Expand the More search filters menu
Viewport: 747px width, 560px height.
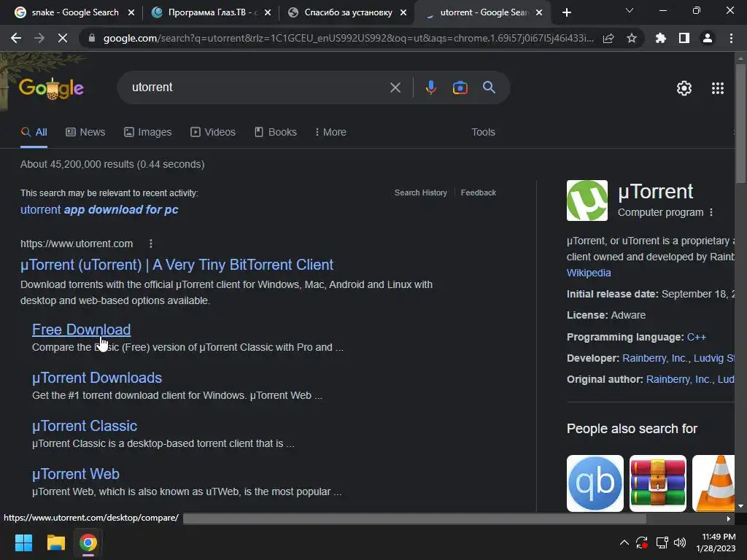click(x=330, y=133)
